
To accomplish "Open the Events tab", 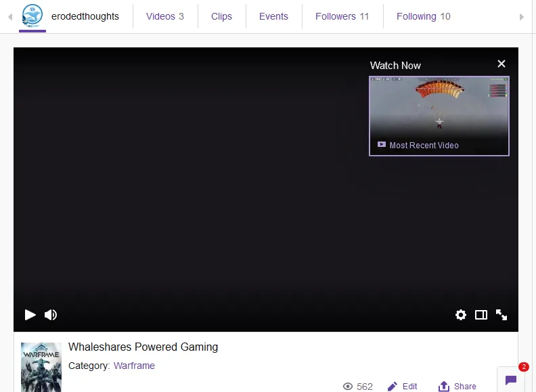I will coord(273,16).
